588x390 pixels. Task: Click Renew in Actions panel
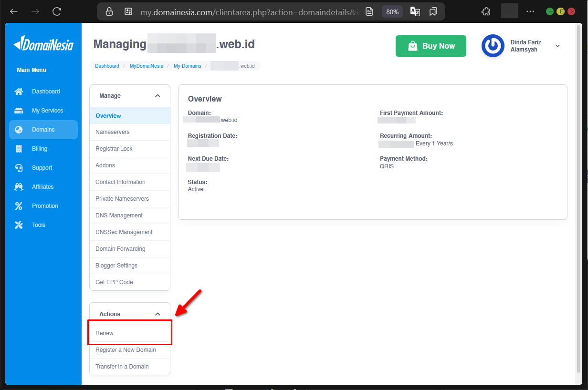130,333
